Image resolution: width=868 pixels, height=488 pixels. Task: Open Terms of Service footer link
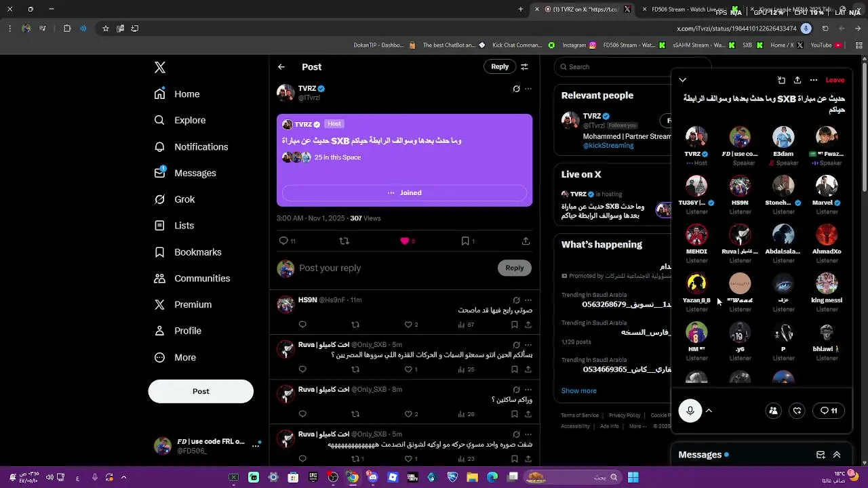pos(580,415)
